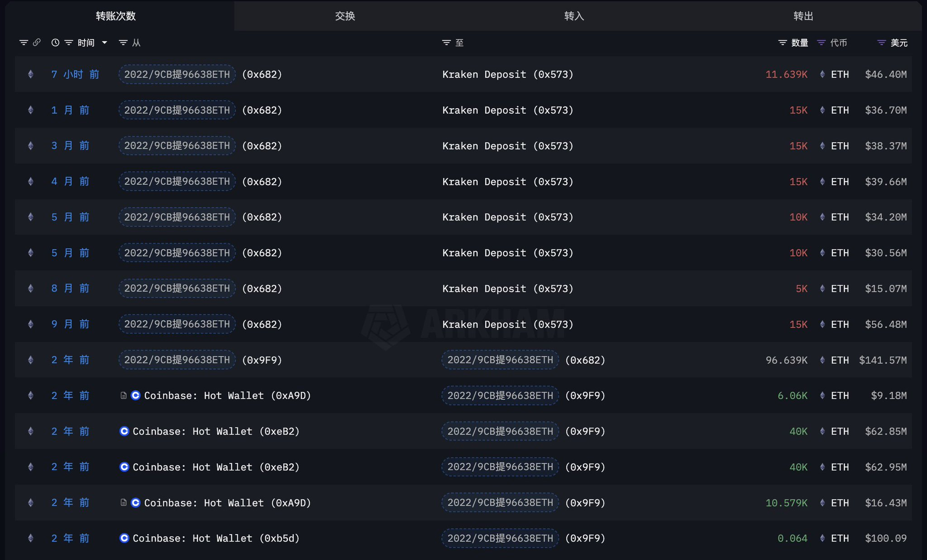This screenshot has height=560, width=927.
Task: Open Kraken Deposit (0x573) in first row
Action: pyautogui.click(x=507, y=74)
